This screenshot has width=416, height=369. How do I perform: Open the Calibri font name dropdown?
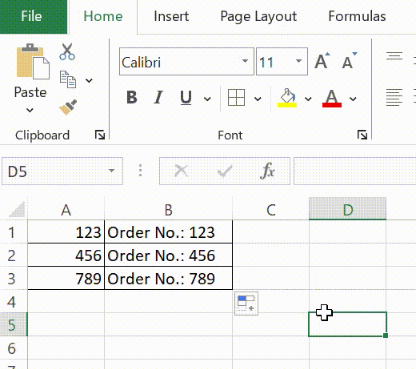[x=245, y=61]
